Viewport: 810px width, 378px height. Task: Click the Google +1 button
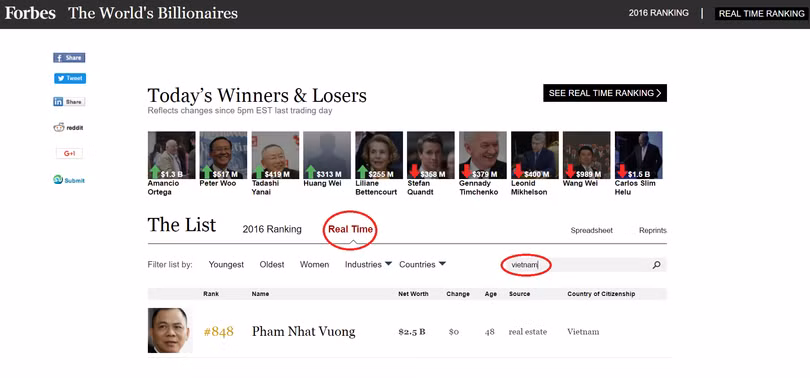pos(69,153)
